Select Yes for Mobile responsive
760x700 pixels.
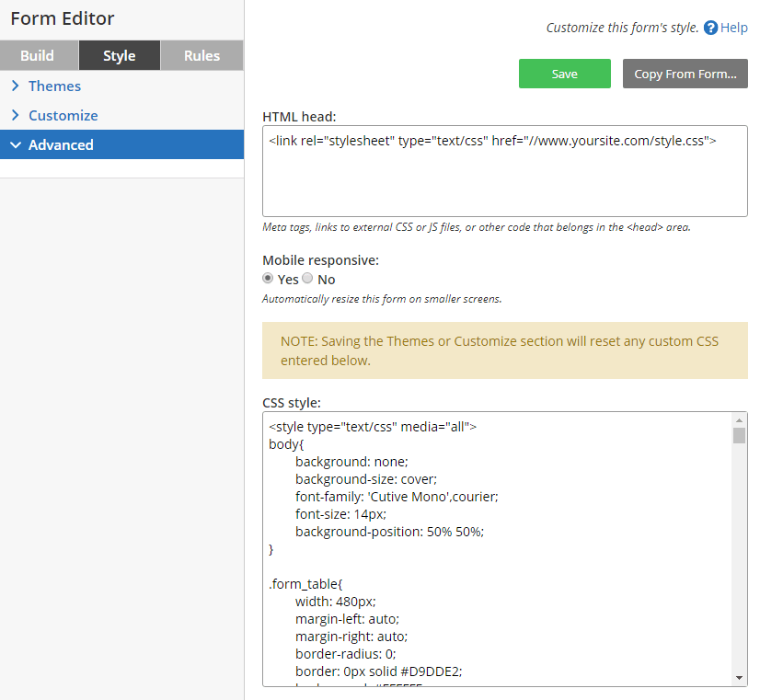(268, 279)
